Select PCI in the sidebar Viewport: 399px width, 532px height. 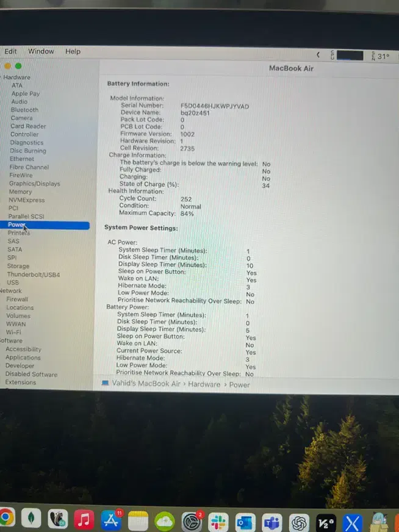[x=13, y=208]
